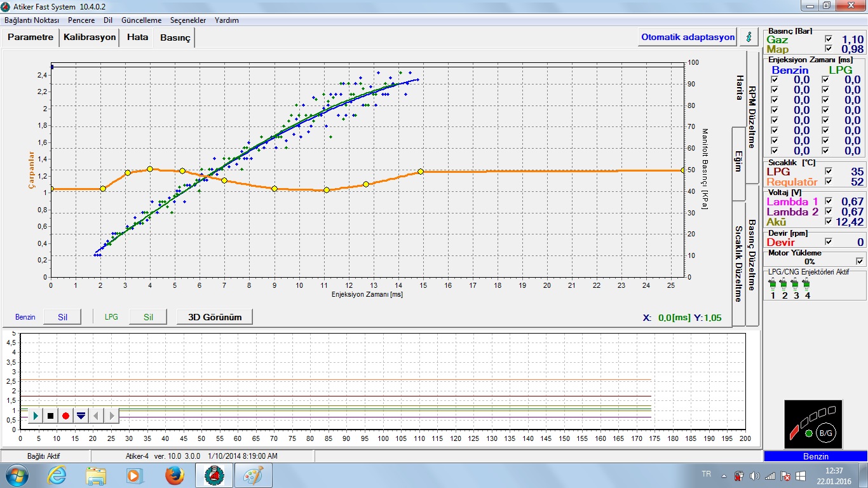Open Windows Explorer folder in taskbar
This screenshot has height=488, width=868.
96,475
